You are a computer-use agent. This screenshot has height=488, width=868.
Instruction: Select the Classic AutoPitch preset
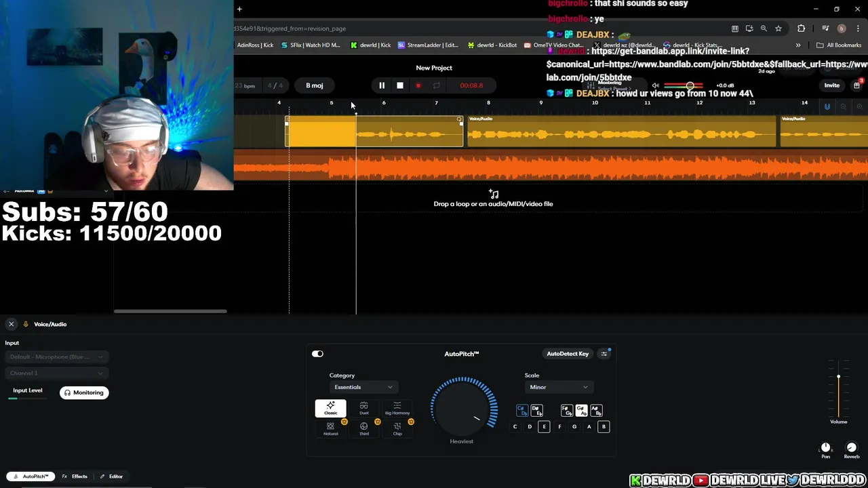330,408
